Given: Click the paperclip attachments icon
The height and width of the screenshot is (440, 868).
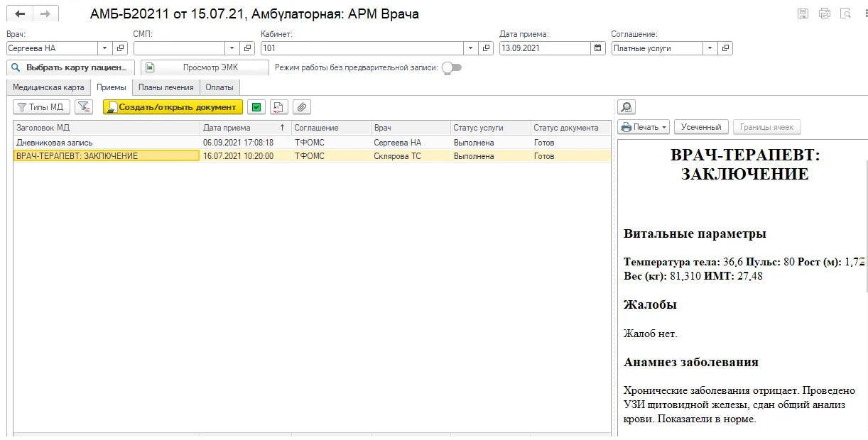Looking at the screenshot, I should pyautogui.click(x=302, y=107).
